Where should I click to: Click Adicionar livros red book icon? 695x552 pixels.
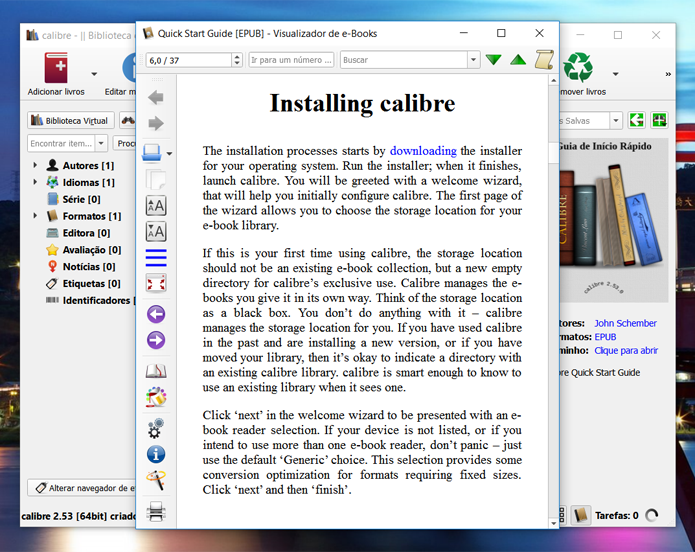(56, 68)
